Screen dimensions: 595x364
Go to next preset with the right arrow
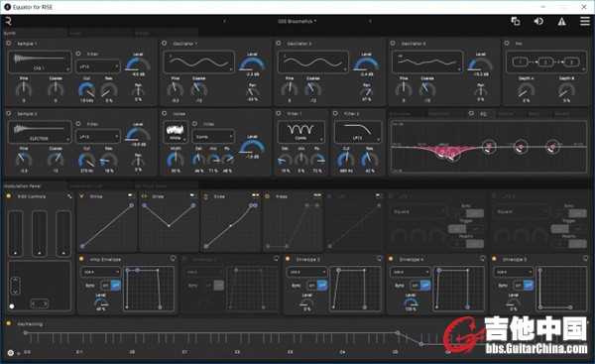(370, 21)
